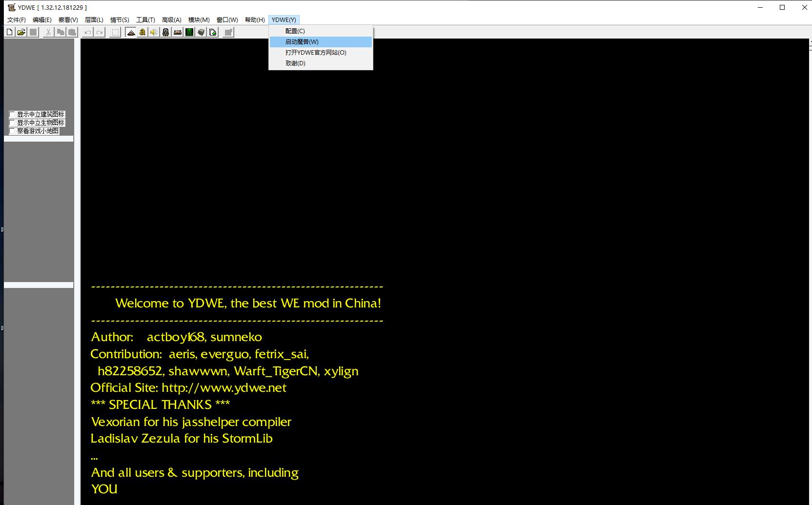Image resolution: width=812 pixels, height=505 pixels.
Task: Minimize the YDWE window
Action: [x=760, y=7]
